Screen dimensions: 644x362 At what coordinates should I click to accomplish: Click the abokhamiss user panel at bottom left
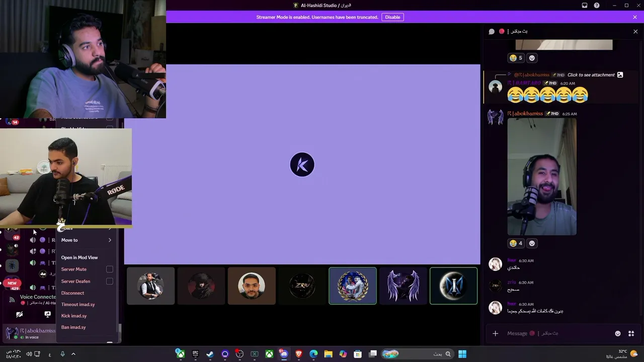30,333
